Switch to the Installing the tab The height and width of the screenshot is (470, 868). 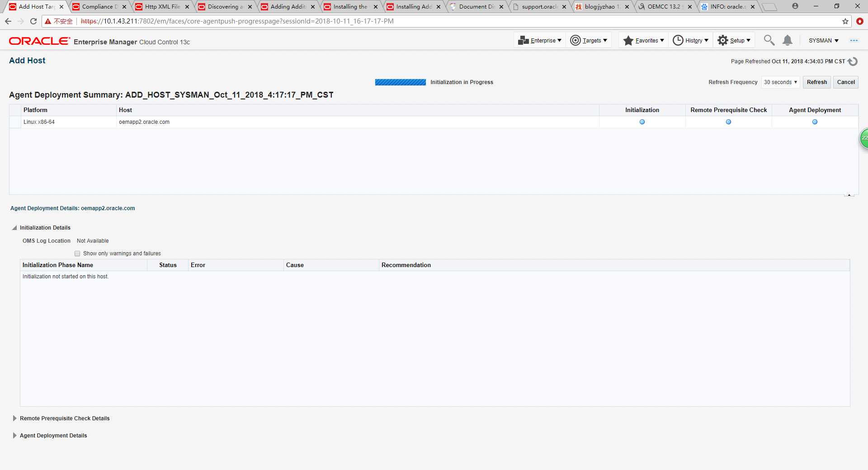click(351, 7)
